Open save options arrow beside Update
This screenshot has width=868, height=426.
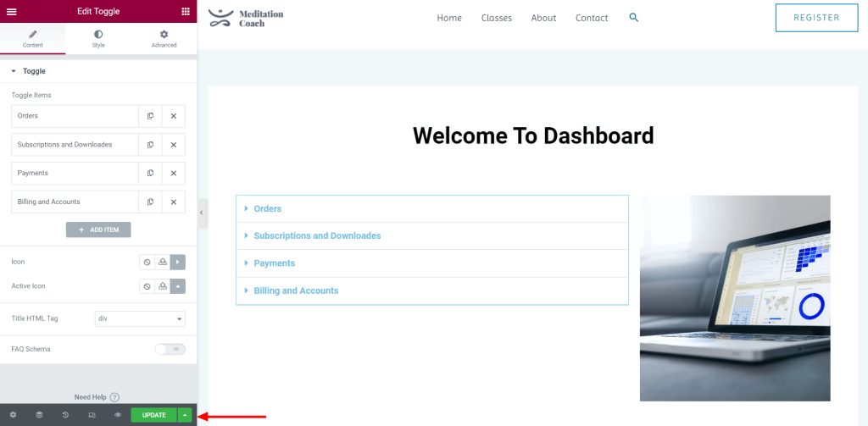pyautogui.click(x=185, y=415)
